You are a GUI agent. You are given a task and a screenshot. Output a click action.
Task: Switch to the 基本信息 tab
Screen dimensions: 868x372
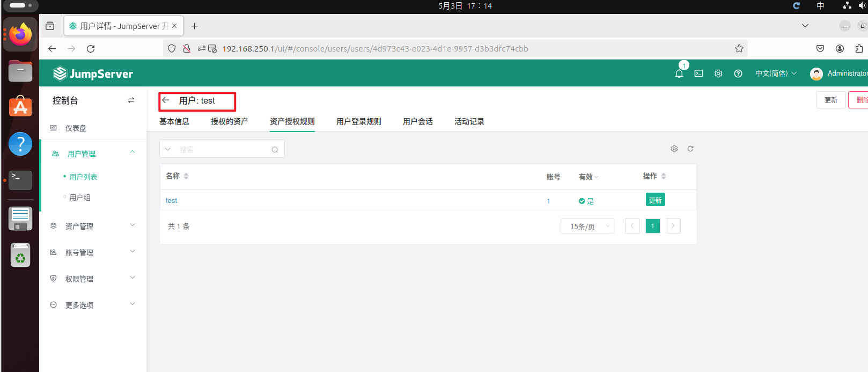coord(174,122)
